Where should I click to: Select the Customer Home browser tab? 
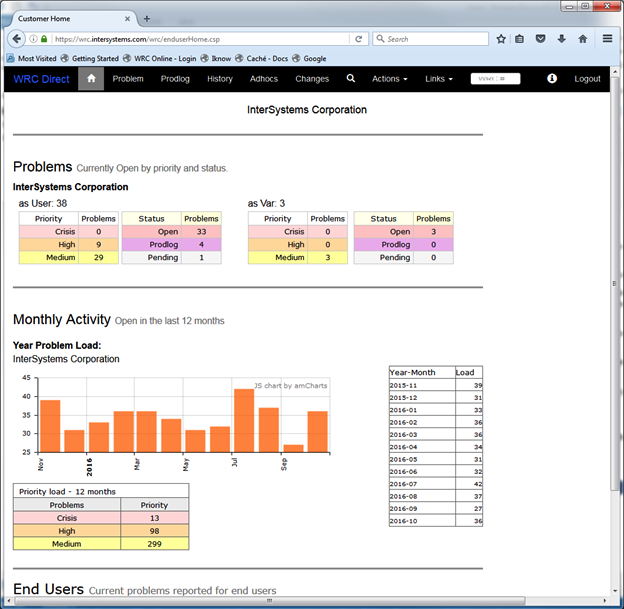click(72, 19)
